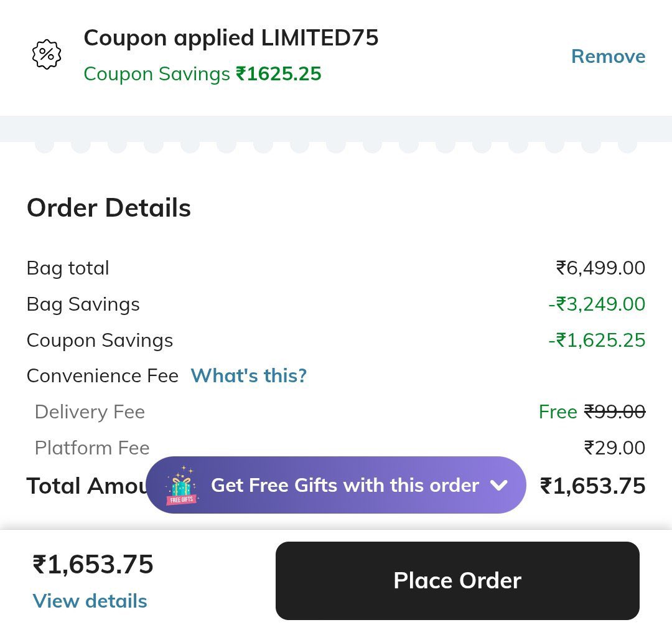Expand the free gifts chevron arrow
Viewport: 672px width, 640px height.
(499, 486)
